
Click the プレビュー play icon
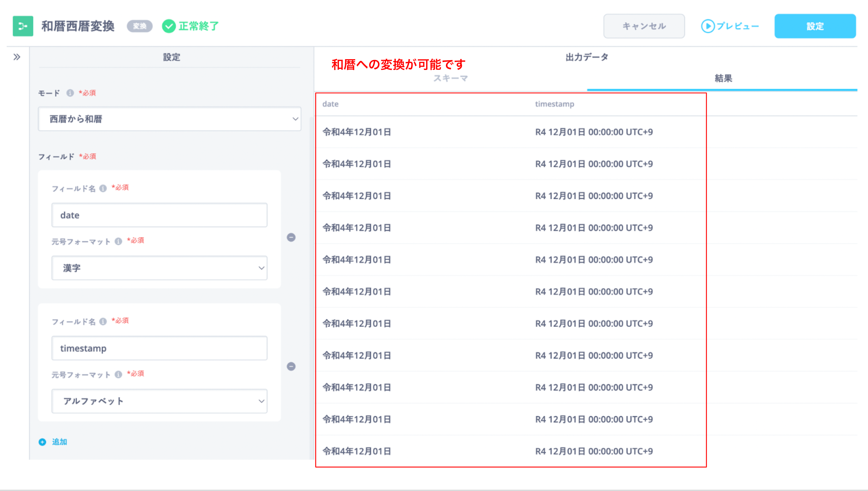coord(708,26)
